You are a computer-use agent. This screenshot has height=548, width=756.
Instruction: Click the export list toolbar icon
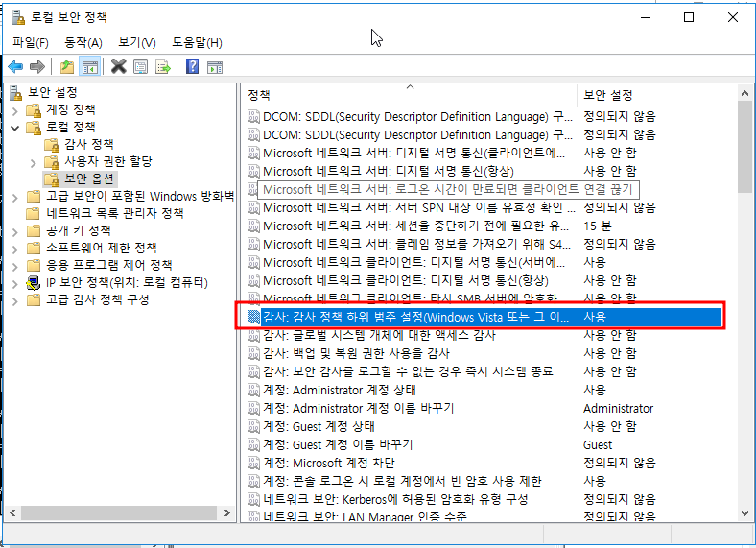coord(163,66)
